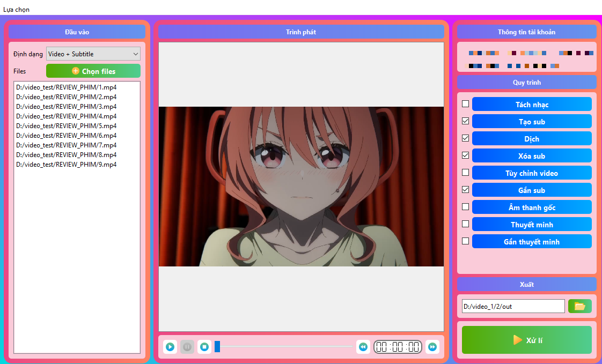Disable the Xóa sub checkbox

(x=465, y=155)
